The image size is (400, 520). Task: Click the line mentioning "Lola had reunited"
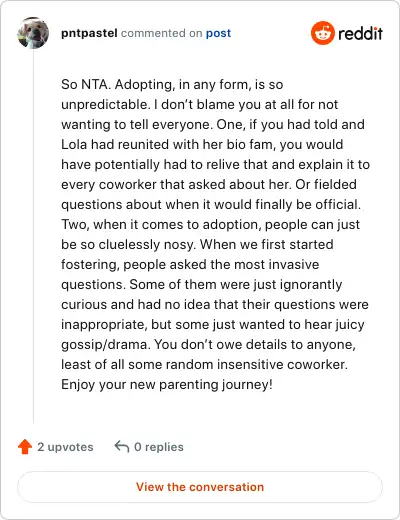202,145
